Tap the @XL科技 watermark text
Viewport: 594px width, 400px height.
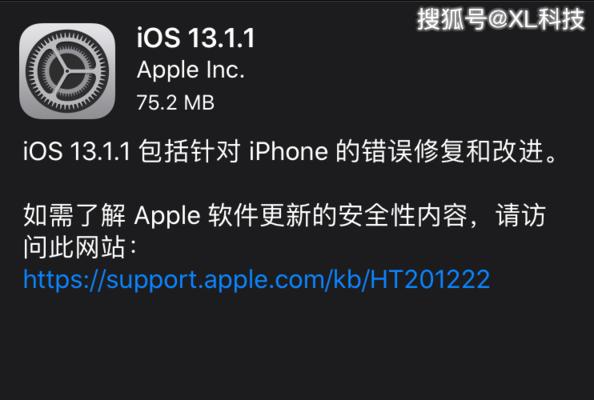point(536,19)
